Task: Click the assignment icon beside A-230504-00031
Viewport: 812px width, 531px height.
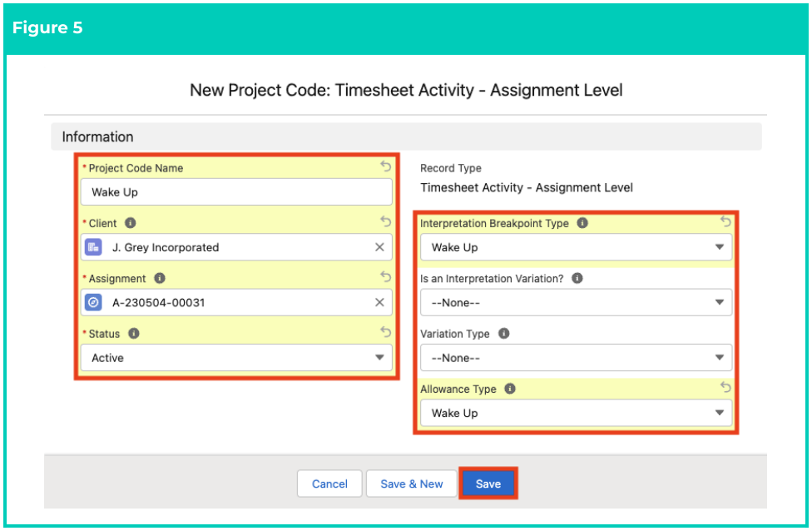Action: tap(93, 302)
